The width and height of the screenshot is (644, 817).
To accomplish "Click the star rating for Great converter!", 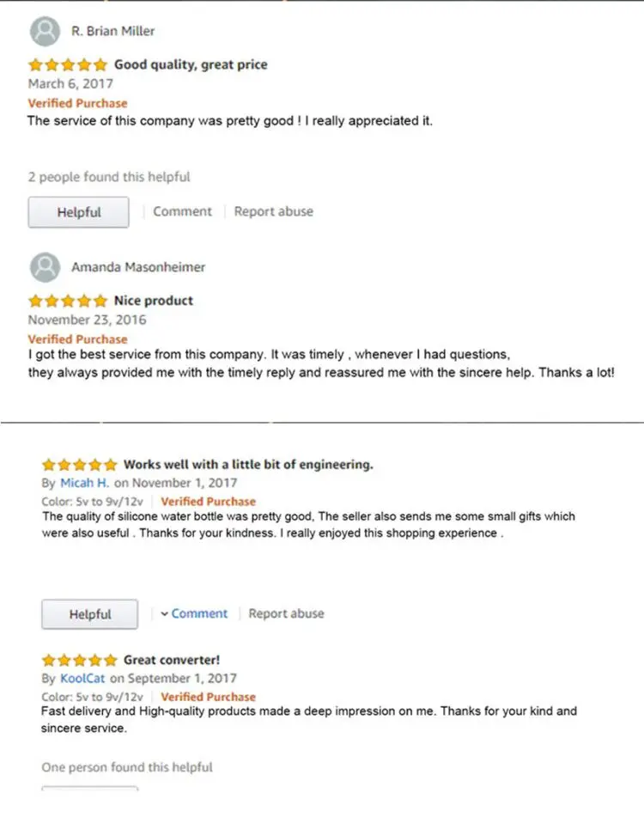I will pos(80,661).
